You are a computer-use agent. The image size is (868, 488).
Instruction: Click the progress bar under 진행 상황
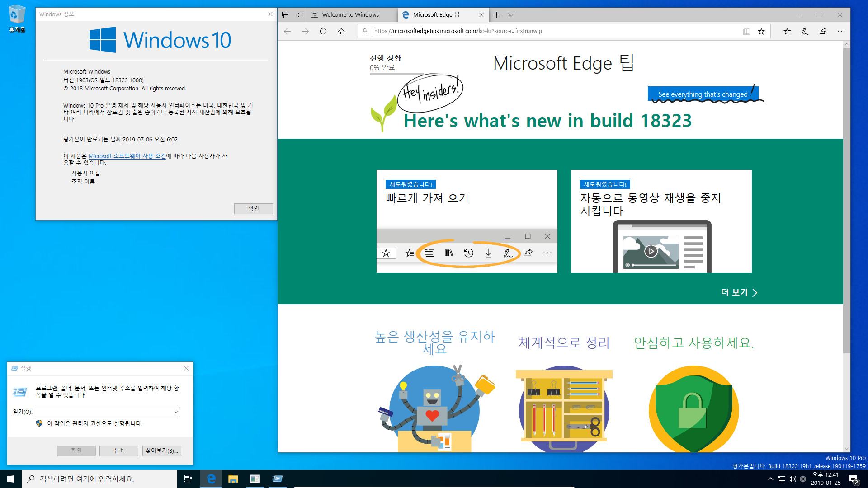pos(397,74)
